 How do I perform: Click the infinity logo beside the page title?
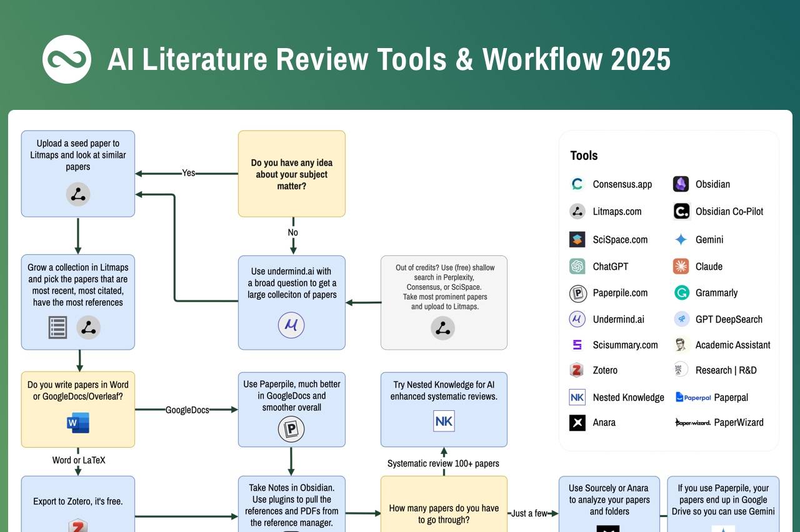click(67, 59)
